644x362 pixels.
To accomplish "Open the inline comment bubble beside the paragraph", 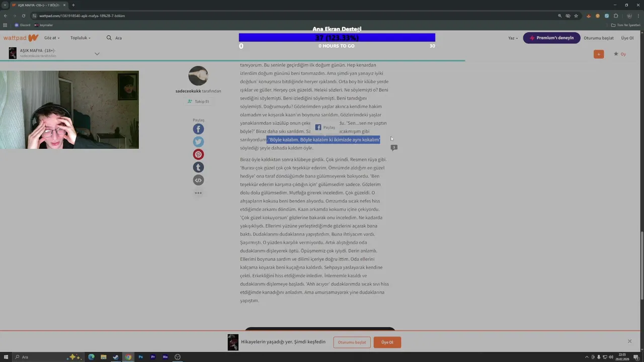I will (x=394, y=148).
